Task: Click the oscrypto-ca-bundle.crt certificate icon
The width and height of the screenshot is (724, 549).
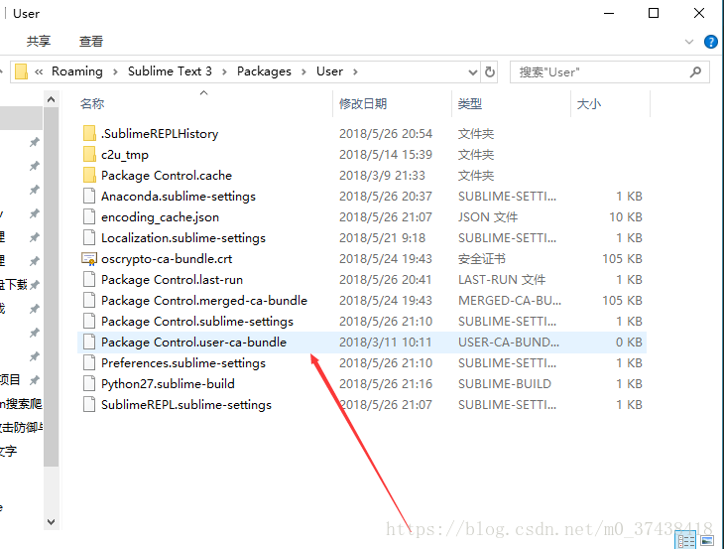Action: 89,259
